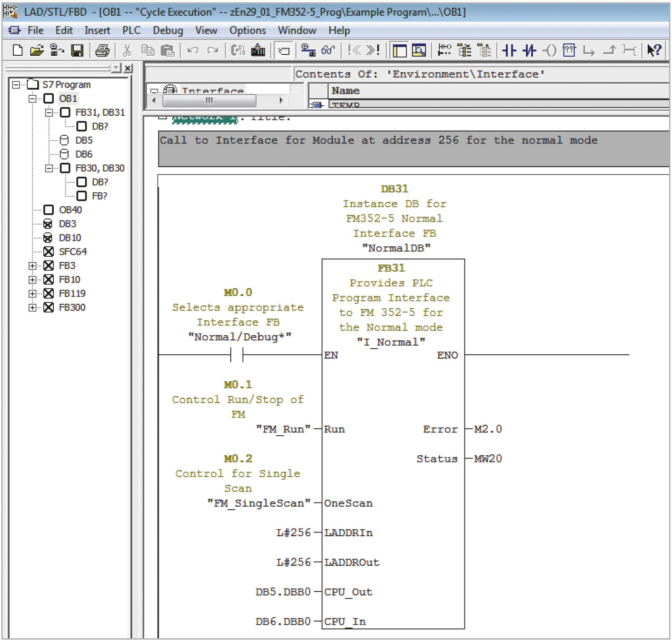Open the Edit menu
This screenshot has width=672, height=642.
point(64,30)
